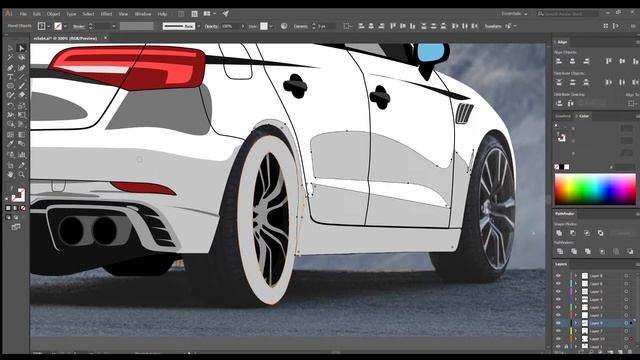Select the Eraser tool
640x360 pixels.
click(22, 96)
